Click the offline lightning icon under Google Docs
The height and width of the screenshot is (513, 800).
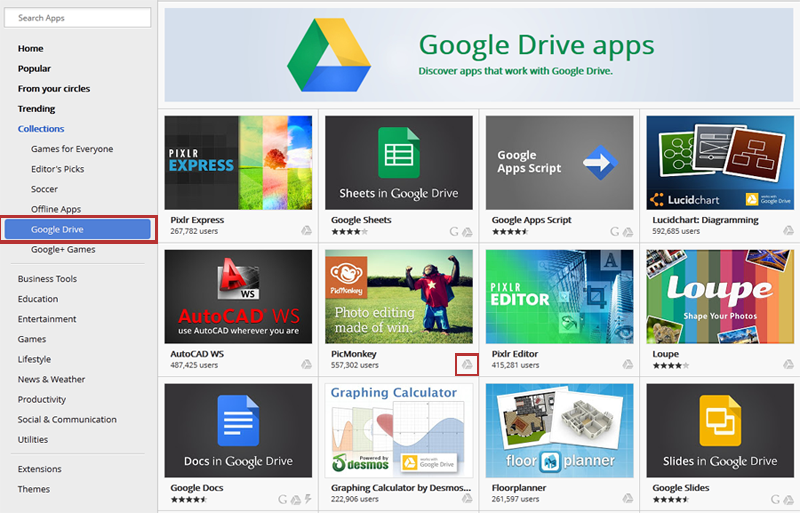pyautogui.click(x=295, y=499)
